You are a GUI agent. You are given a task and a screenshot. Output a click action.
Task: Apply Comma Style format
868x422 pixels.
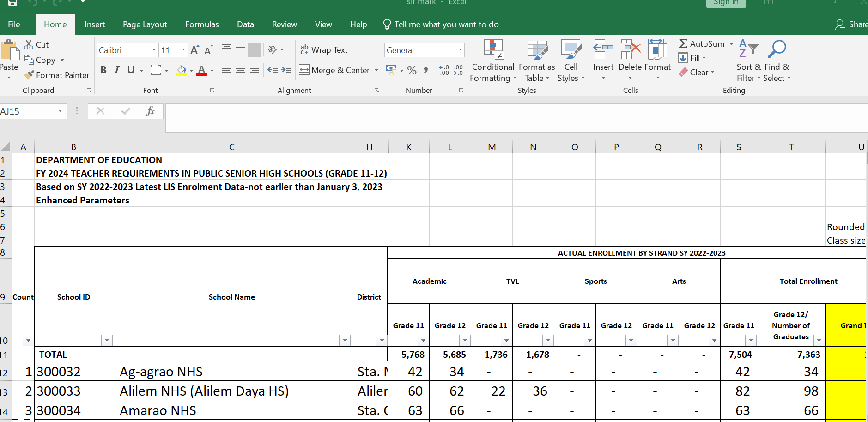[x=426, y=70]
